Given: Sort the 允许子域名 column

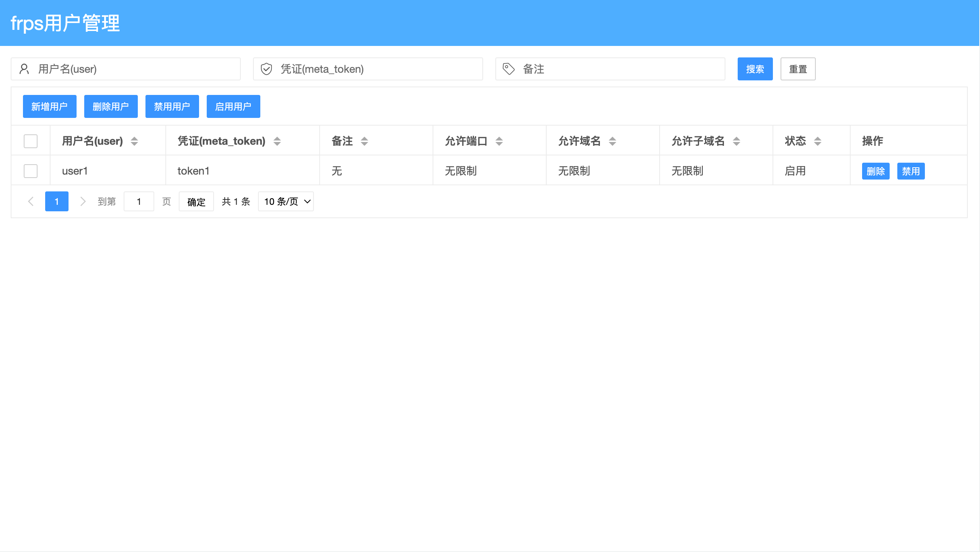Looking at the screenshot, I should click(x=736, y=141).
